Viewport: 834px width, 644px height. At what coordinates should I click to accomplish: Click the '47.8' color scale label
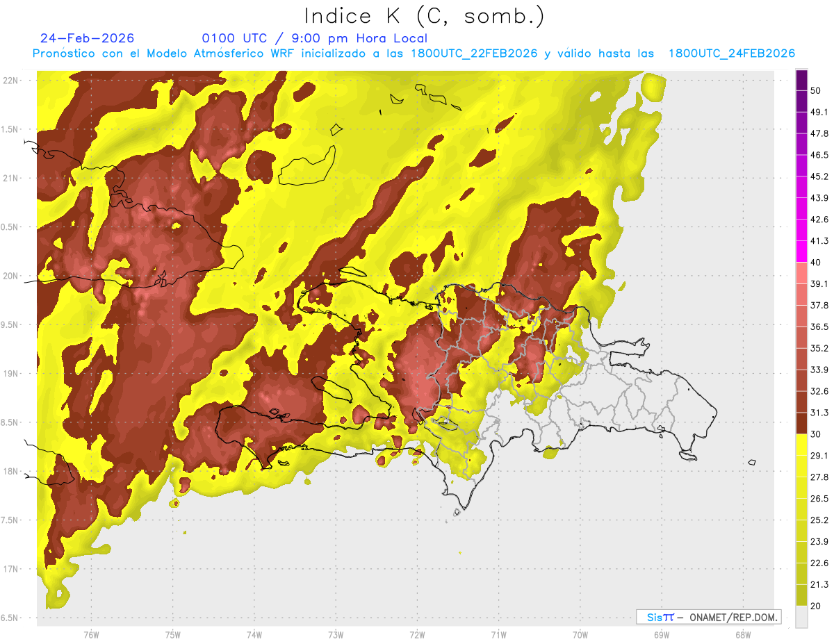coord(819,133)
